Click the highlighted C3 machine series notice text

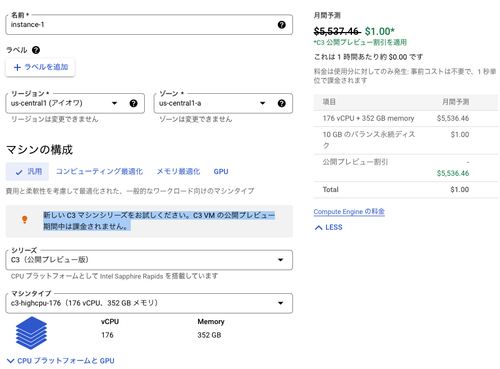coord(159,221)
